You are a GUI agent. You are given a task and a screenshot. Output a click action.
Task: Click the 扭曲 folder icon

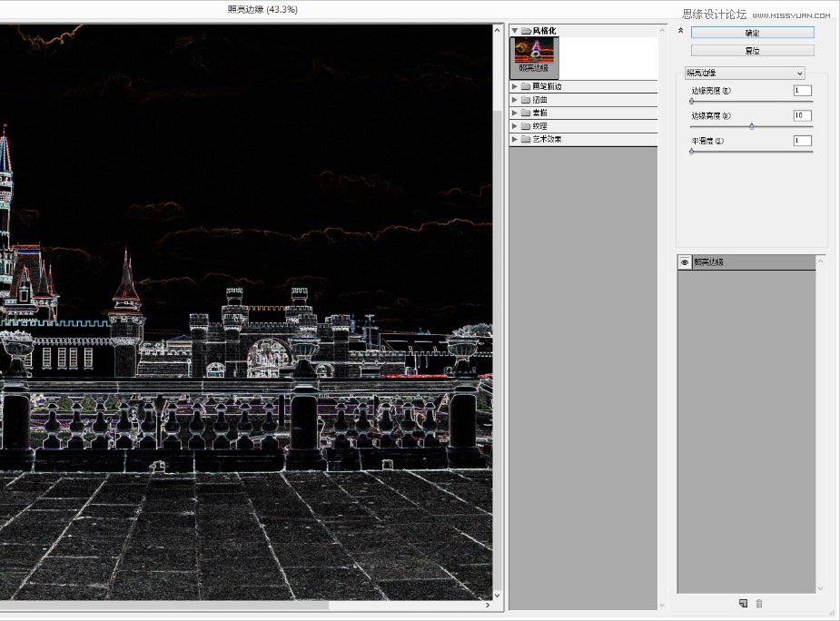point(526,100)
